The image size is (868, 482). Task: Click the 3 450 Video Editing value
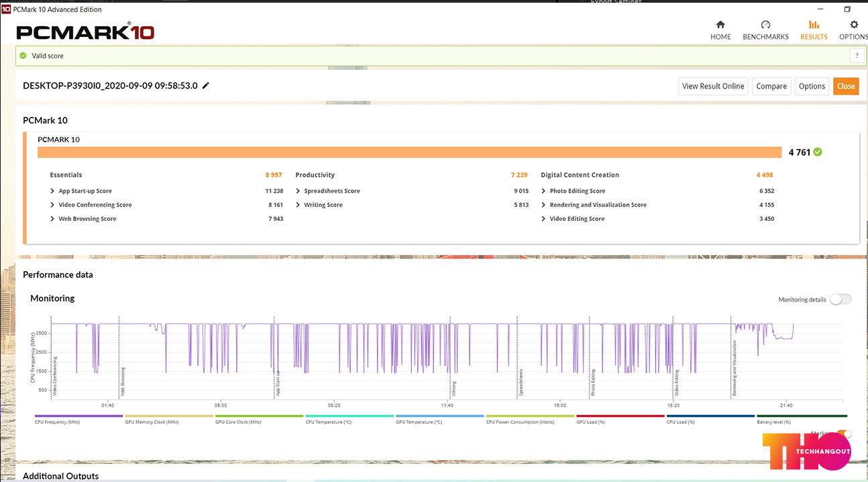coord(767,219)
